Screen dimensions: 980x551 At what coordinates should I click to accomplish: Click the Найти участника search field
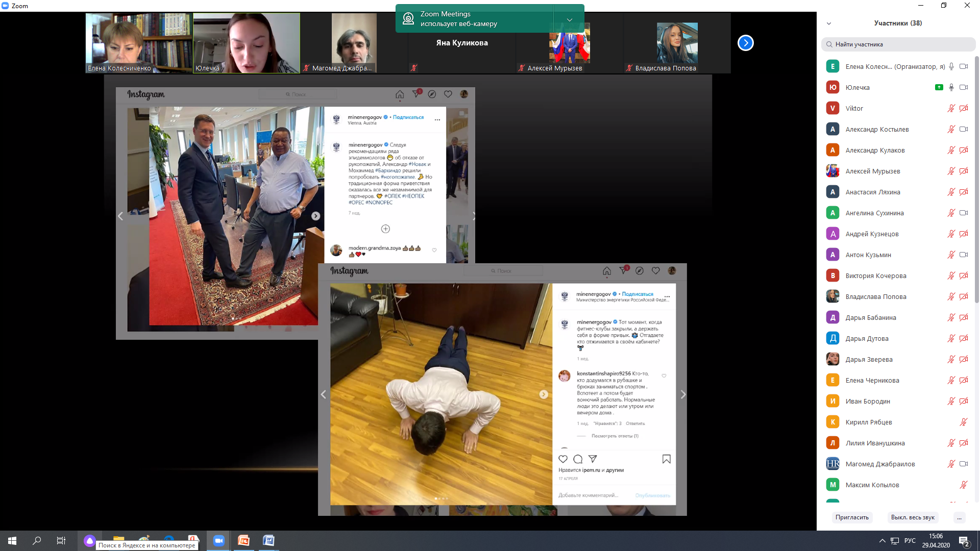[x=898, y=44]
